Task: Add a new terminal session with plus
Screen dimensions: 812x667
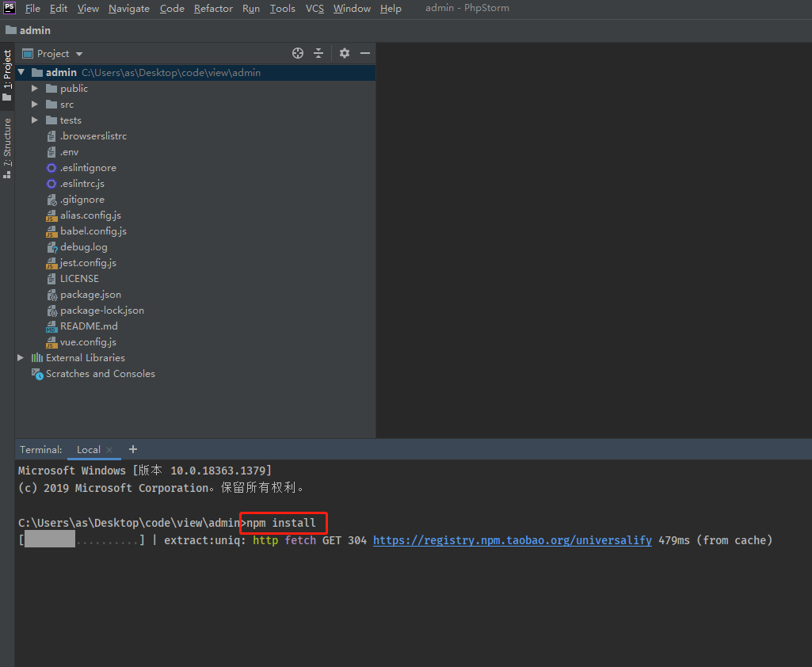Action: click(133, 449)
